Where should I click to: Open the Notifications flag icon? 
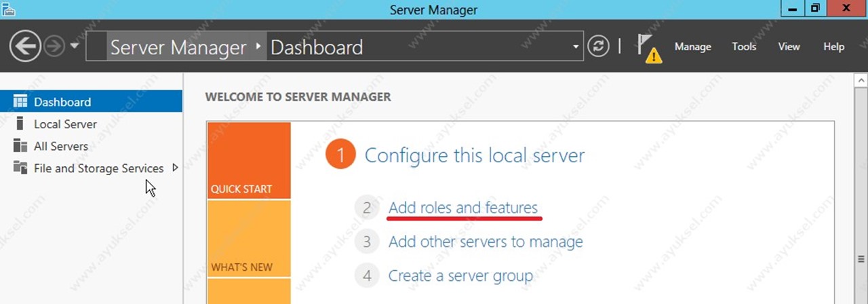pyautogui.click(x=649, y=48)
